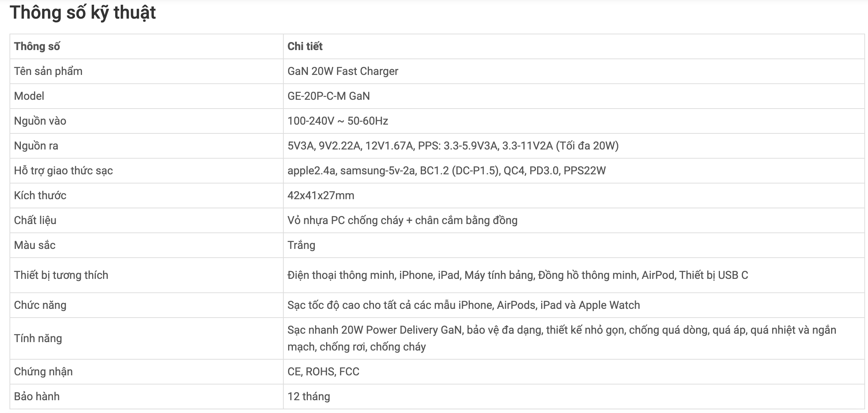The image size is (868, 413).
Task: Click the 'Tên sản phẩm' row label
Action: click(48, 71)
